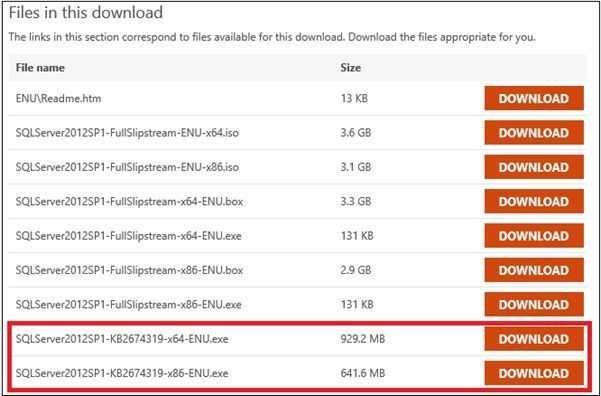The image size is (601, 396).
Task: Download the KB2674319-x64-ENU.exe file
Action: tap(534, 339)
